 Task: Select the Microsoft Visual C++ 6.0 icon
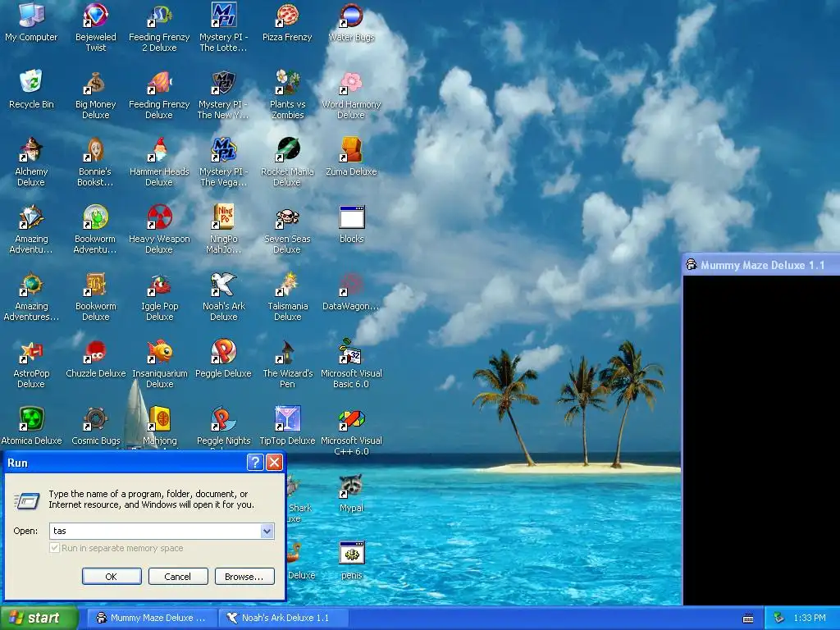coord(351,431)
